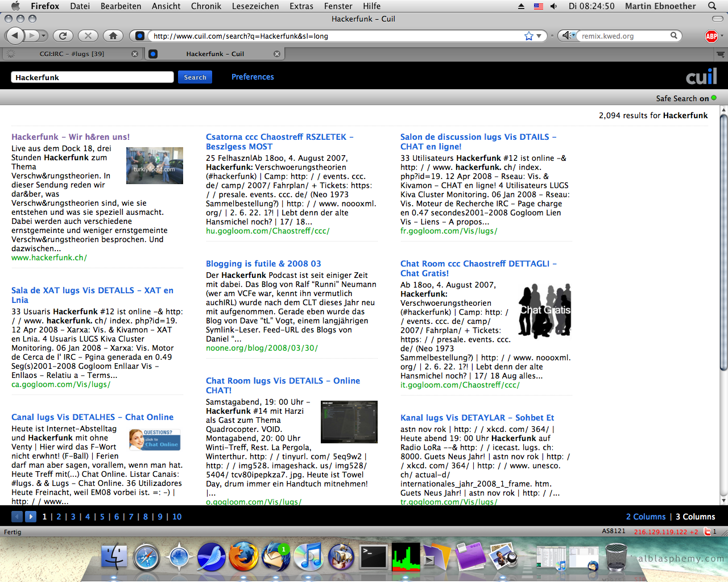
Task: Go forward with the browser Forward arrow
Action: (x=32, y=36)
